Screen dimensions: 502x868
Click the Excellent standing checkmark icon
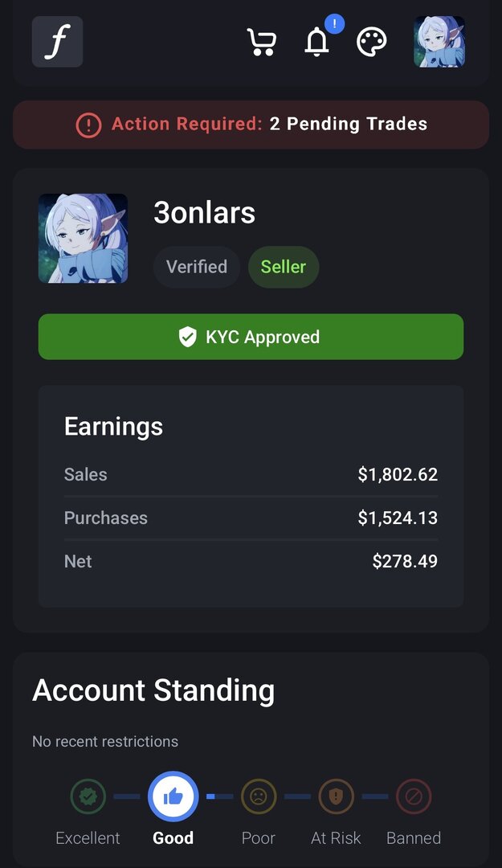88,797
